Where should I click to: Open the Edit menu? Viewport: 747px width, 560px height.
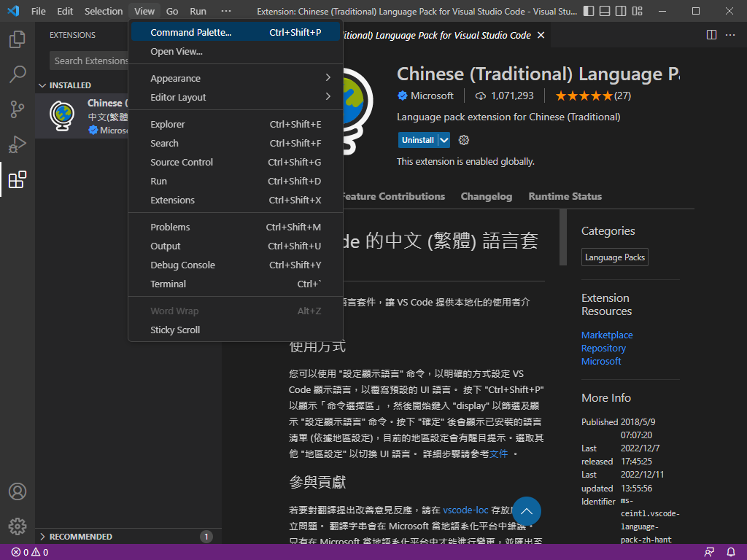pyautogui.click(x=65, y=11)
